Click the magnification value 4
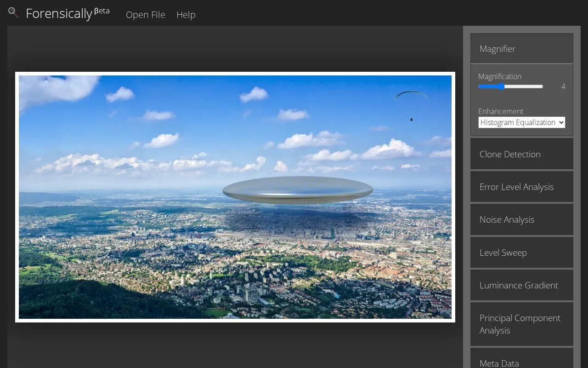 click(563, 86)
